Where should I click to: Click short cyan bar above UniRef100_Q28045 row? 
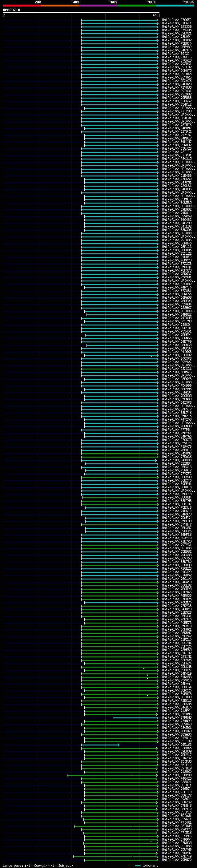click(100, 745)
